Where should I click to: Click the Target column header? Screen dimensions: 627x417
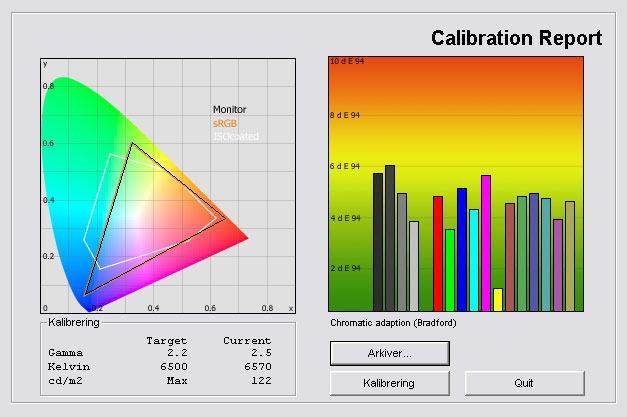pos(167,341)
